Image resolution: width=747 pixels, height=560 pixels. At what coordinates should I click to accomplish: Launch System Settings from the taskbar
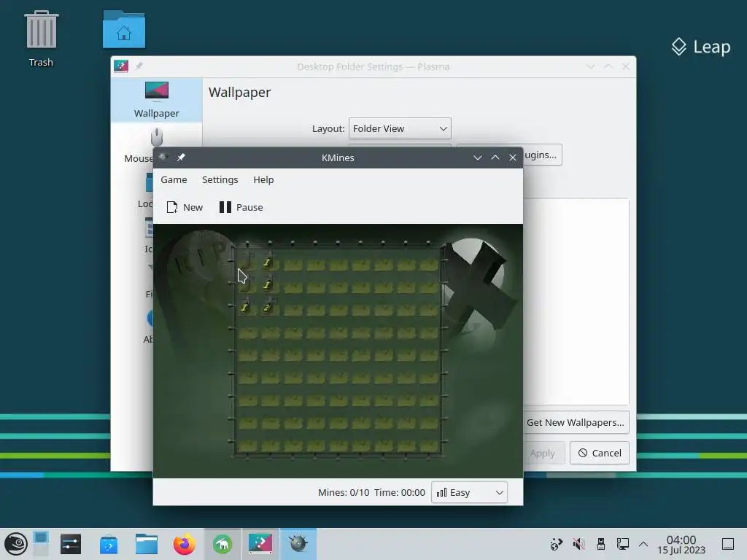[x=71, y=544]
